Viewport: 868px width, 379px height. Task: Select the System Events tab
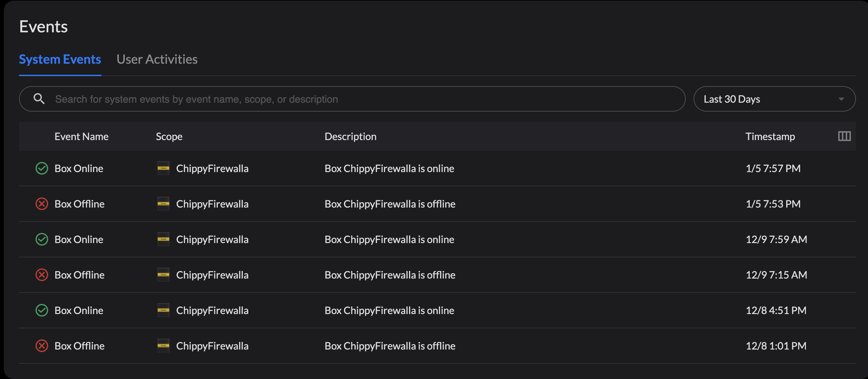[x=60, y=59]
